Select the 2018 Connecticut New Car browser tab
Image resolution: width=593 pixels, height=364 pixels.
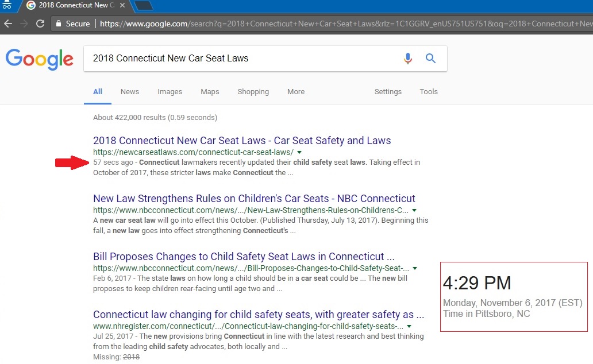tap(76, 5)
